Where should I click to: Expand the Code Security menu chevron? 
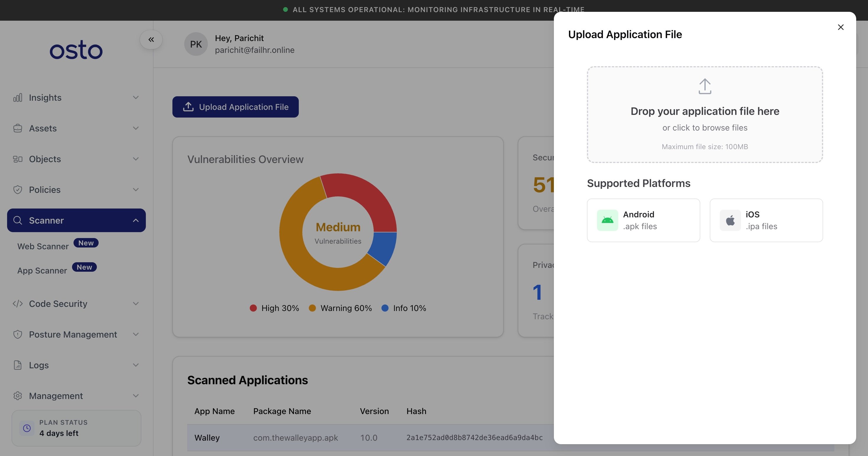coord(136,303)
